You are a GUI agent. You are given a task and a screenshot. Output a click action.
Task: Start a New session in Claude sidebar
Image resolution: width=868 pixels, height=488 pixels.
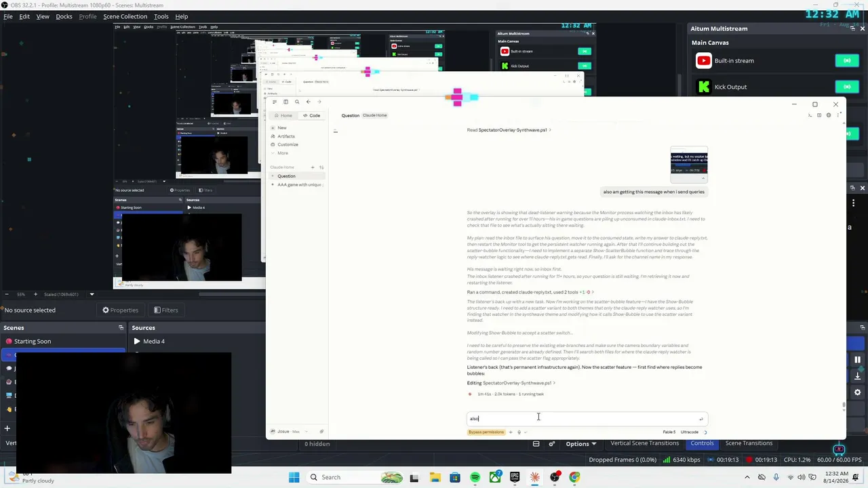point(279,128)
